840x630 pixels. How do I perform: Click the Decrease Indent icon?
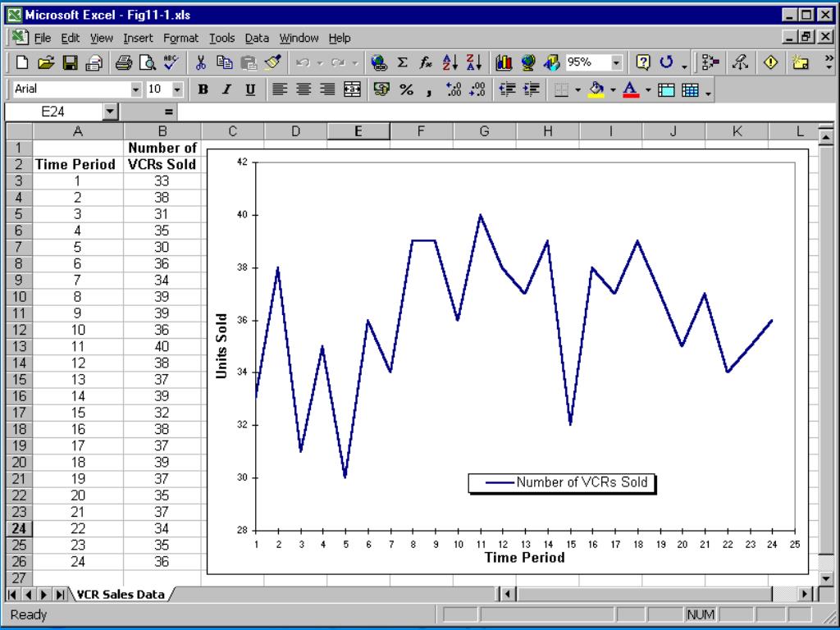pyautogui.click(x=507, y=89)
